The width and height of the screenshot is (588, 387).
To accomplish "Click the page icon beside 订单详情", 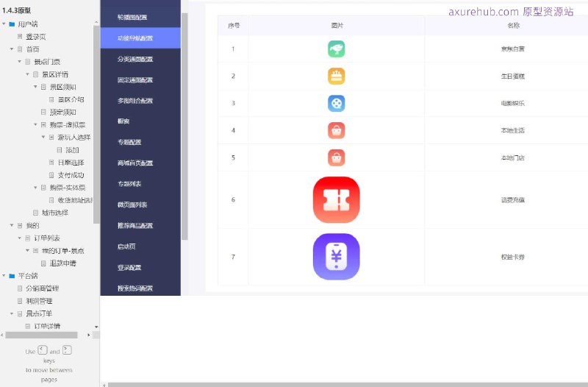I will (x=28, y=326).
